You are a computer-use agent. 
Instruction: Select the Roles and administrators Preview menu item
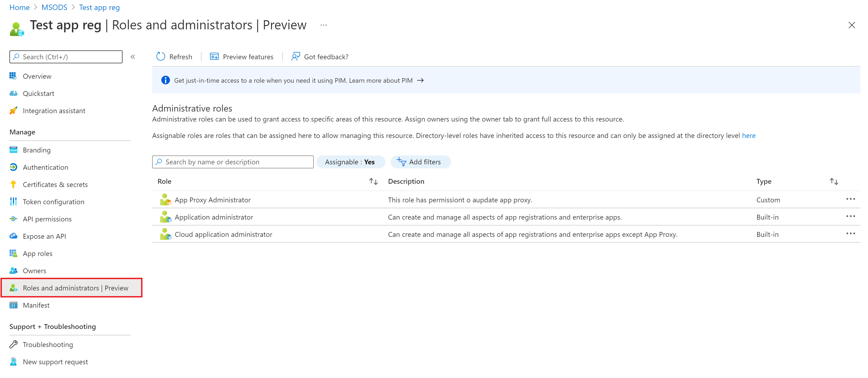[75, 287]
